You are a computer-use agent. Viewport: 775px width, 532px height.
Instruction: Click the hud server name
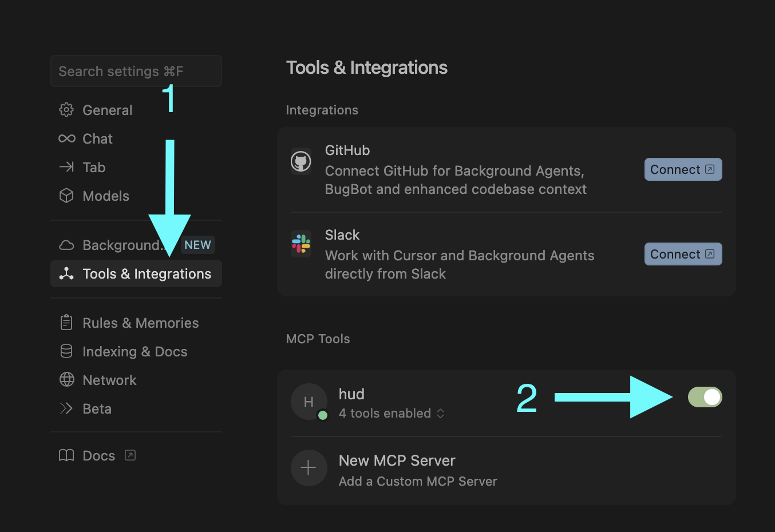click(351, 394)
